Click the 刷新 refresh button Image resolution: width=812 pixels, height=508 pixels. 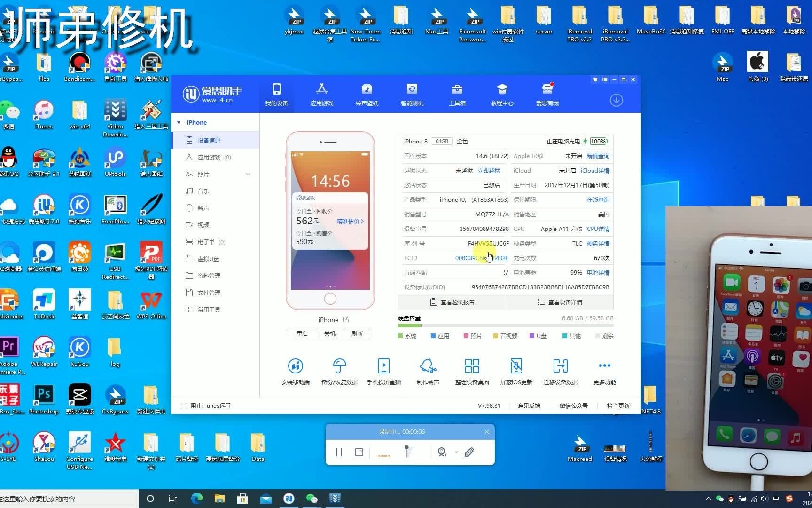coord(357,333)
